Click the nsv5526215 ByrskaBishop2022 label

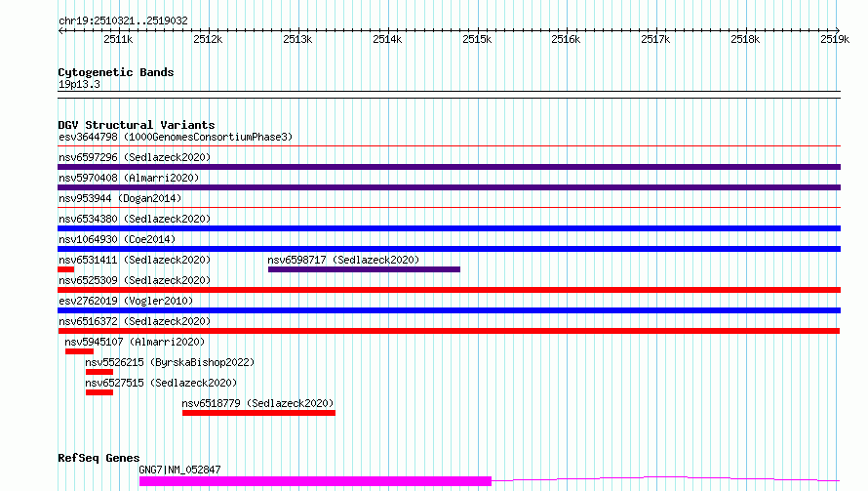point(170,362)
